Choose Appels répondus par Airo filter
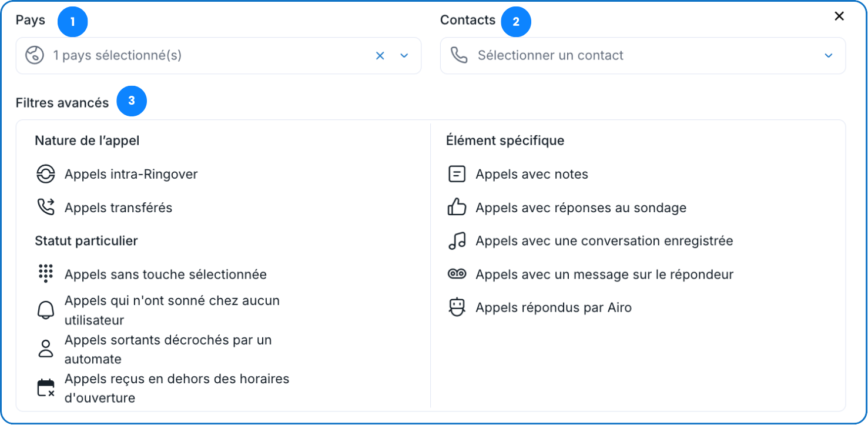The image size is (868, 425). tap(553, 307)
